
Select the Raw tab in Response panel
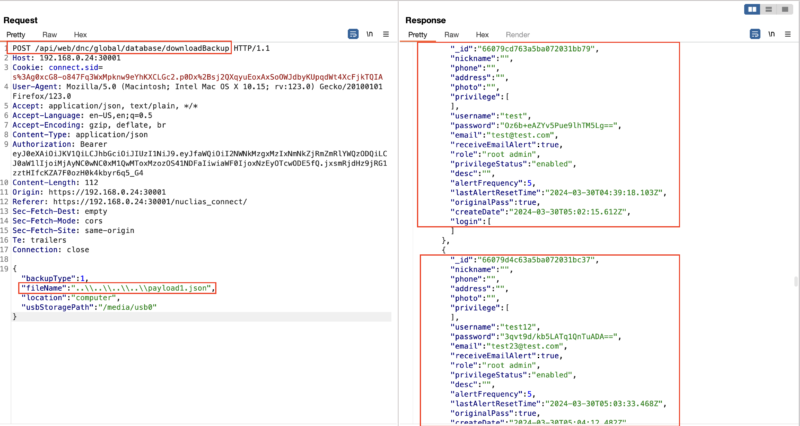click(x=453, y=34)
